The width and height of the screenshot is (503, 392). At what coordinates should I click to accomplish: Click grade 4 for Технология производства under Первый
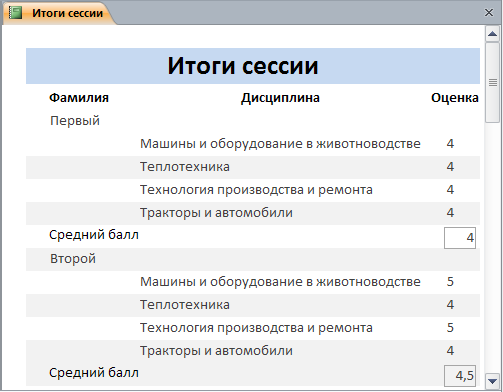tap(450, 190)
